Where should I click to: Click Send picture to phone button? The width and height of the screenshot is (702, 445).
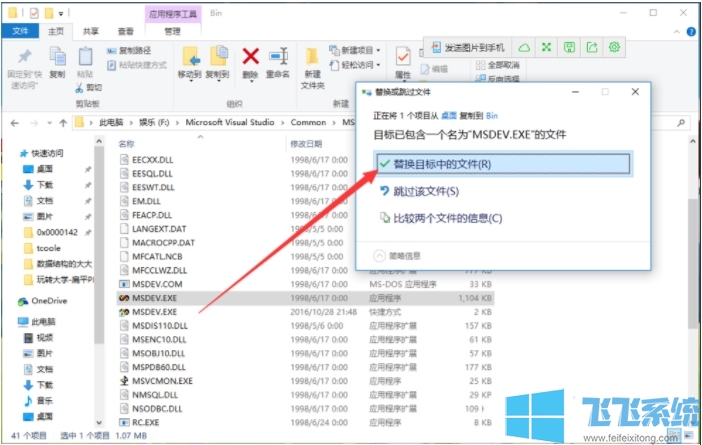(468, 47)
